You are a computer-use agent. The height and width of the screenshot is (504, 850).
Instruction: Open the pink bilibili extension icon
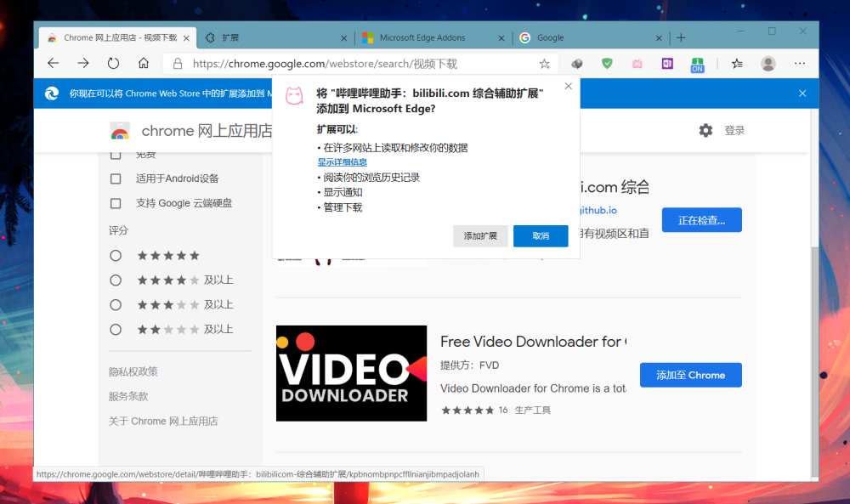tap(637, 64)
